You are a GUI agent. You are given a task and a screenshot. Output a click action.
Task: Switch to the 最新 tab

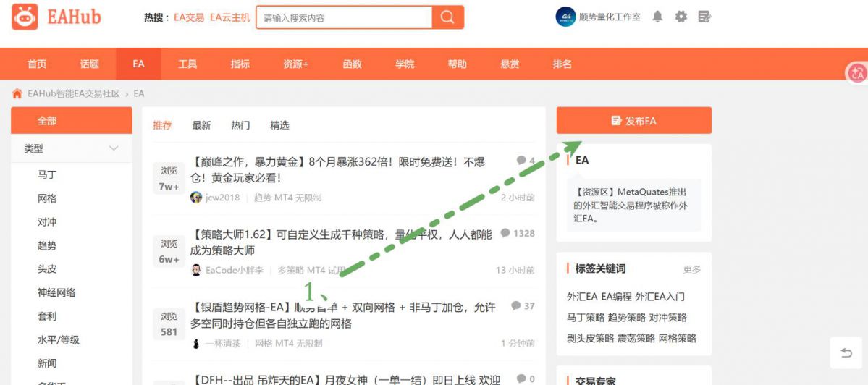coord(201,126)
